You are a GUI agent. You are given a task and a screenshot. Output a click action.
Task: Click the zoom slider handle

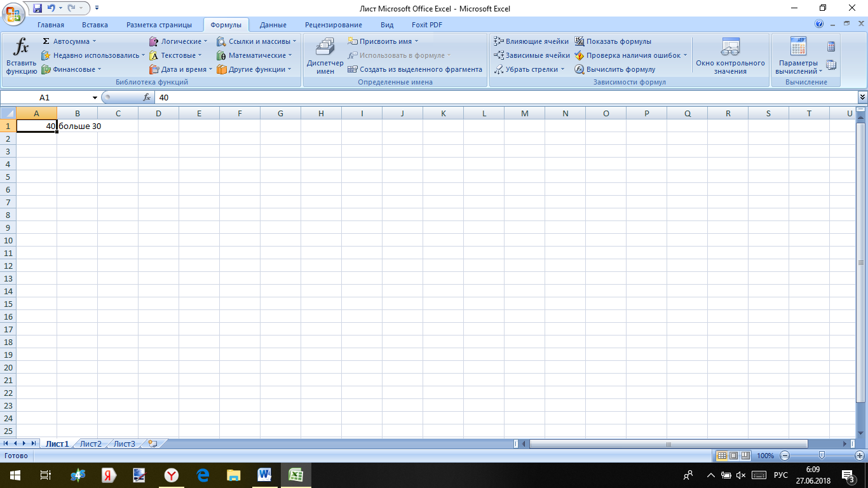point(822,456)
